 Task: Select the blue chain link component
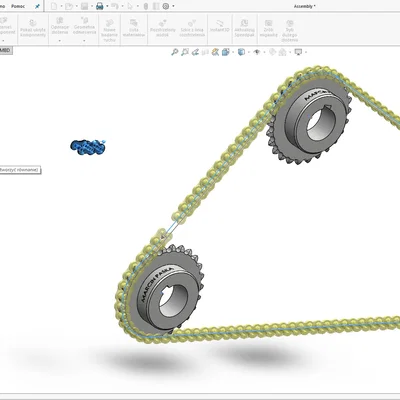[88, 147]
